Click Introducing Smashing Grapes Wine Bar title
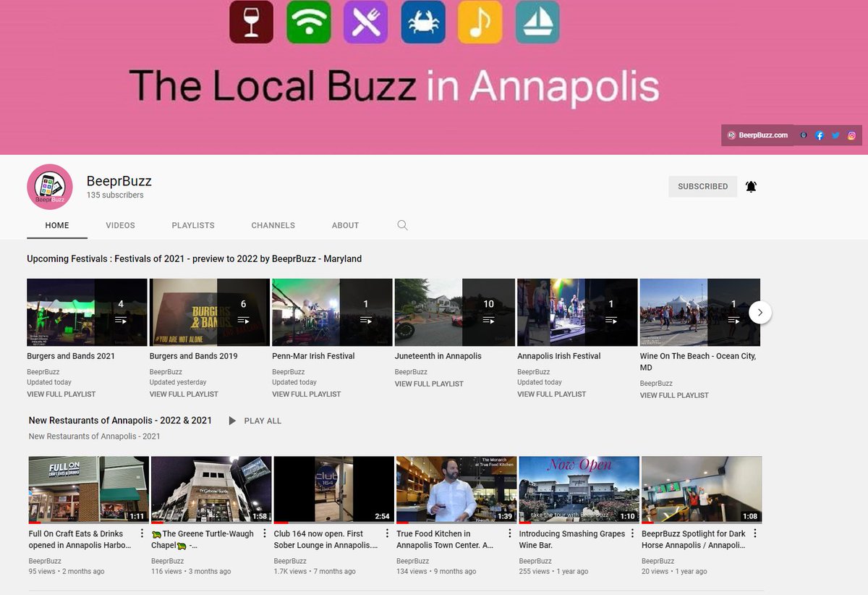868x595 pixels. (x=572, y=539)
